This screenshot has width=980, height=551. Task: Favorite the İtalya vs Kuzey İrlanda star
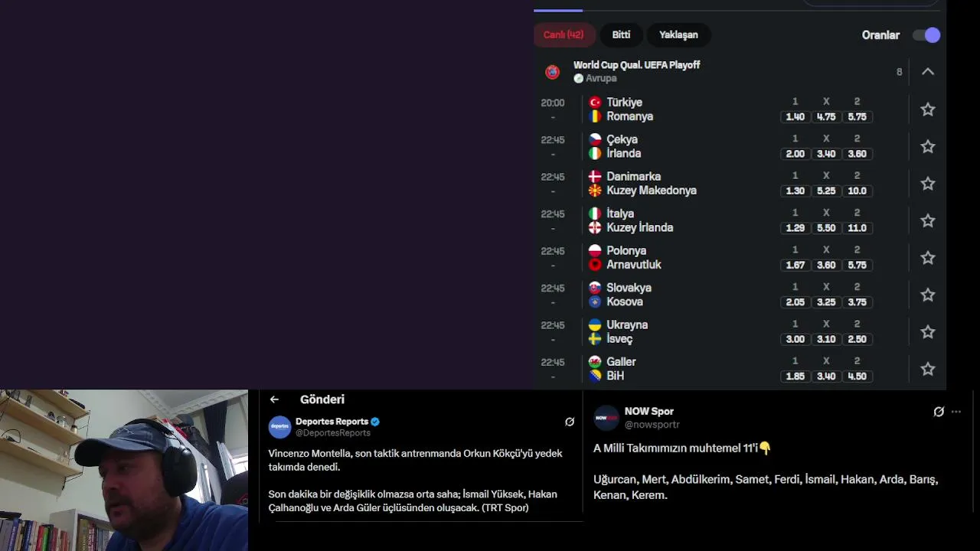pyautogui.click(x=927, y=220)
